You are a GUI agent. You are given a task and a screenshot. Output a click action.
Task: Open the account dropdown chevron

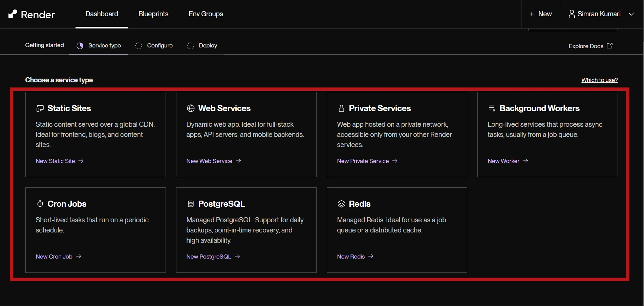pos(632,14)
